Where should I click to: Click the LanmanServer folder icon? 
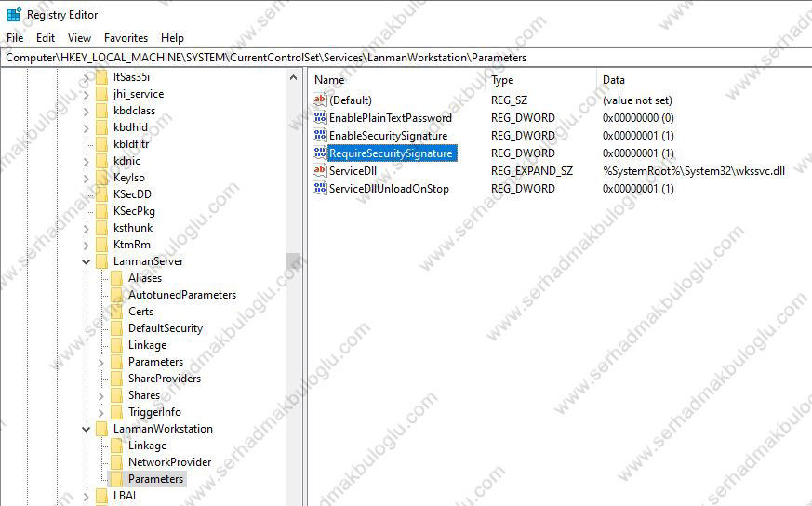(101, 261)
